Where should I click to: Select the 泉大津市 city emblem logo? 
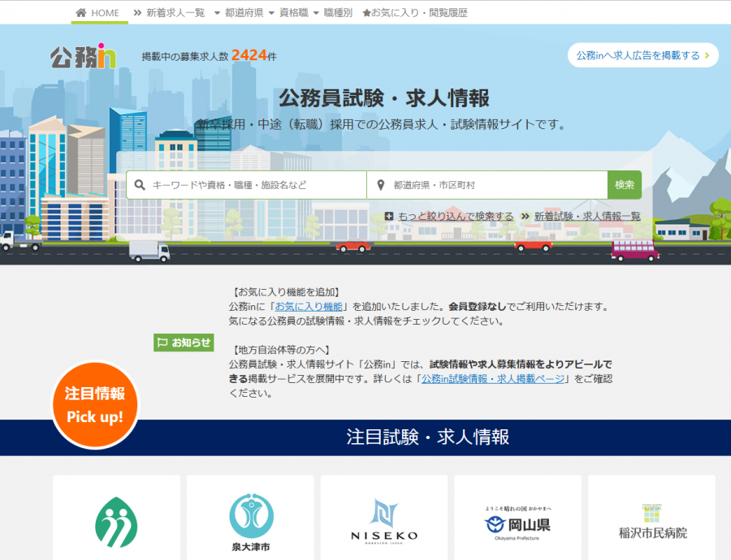(250, 519)
